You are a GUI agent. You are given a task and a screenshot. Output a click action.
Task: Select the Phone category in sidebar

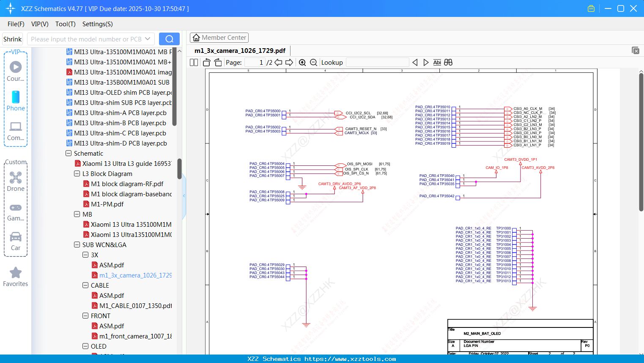point(16,101)
